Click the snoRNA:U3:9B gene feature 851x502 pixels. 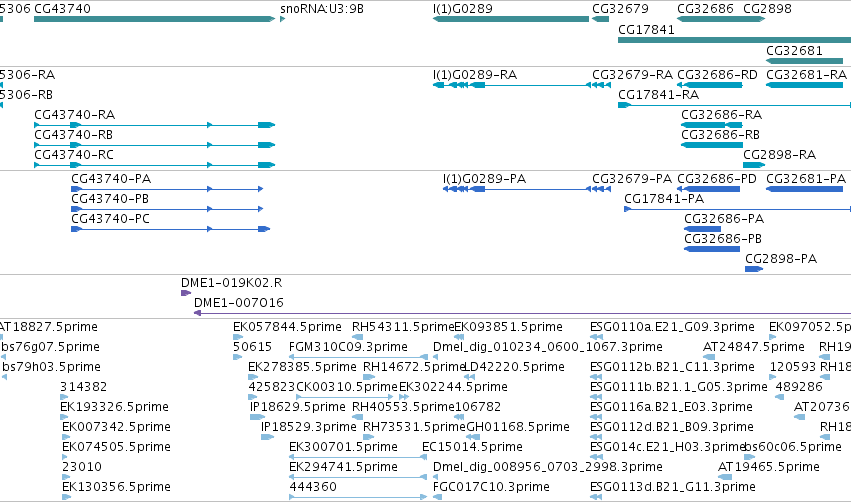[x=282, y=19]
